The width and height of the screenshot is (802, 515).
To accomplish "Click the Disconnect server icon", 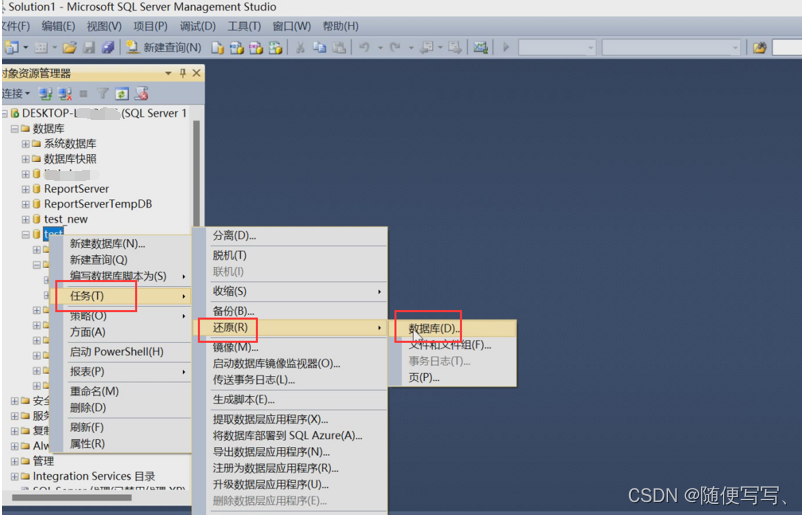I will 65,94.
